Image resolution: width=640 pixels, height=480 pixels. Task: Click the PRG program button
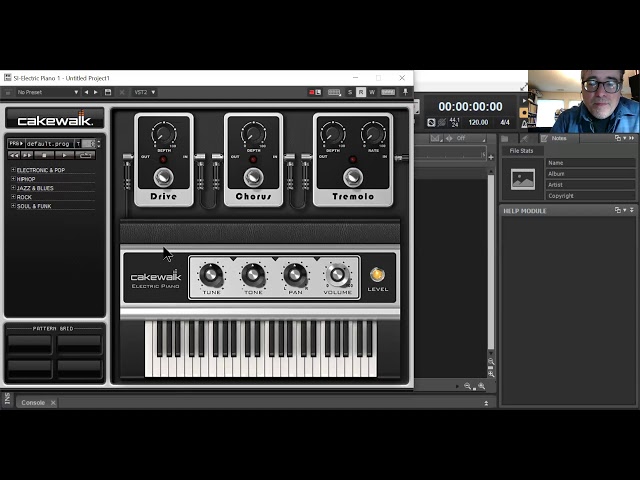click(16, 144)
